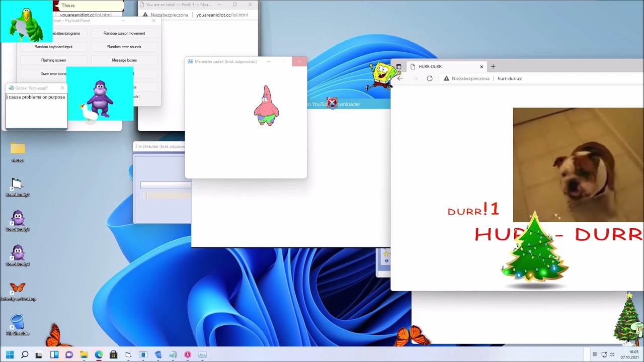Open BonziBuddy2 desktop shortcut

coord(18,187)
